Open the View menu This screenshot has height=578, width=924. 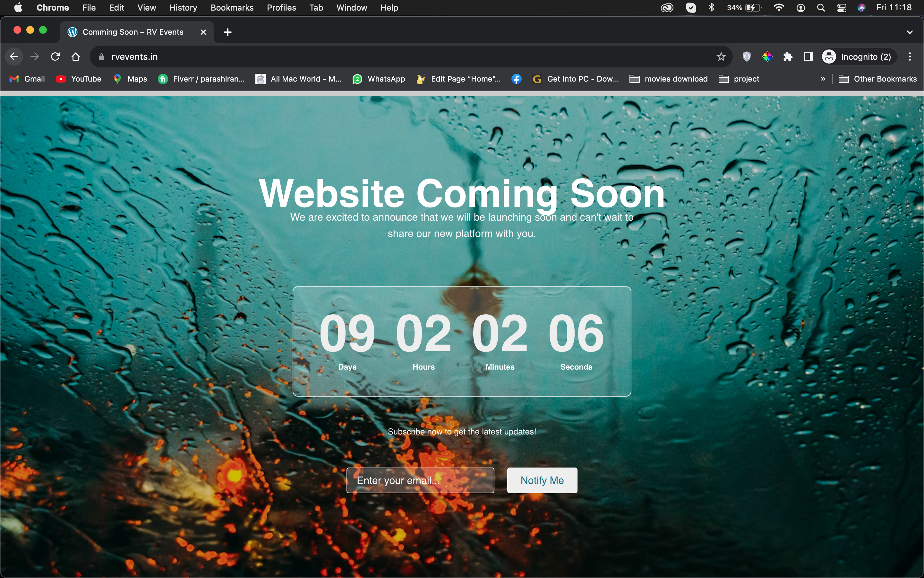[x=147, y=8]
